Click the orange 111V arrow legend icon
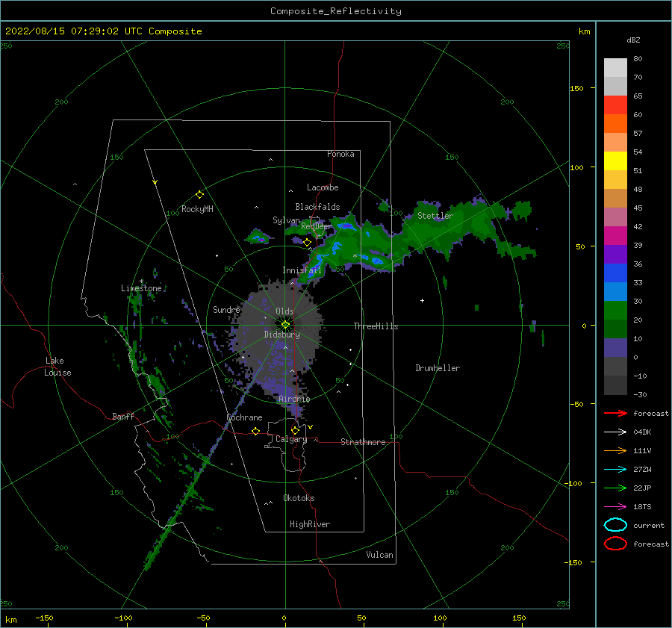The width and height of the screenshot is (672, 628). (615, 450)
